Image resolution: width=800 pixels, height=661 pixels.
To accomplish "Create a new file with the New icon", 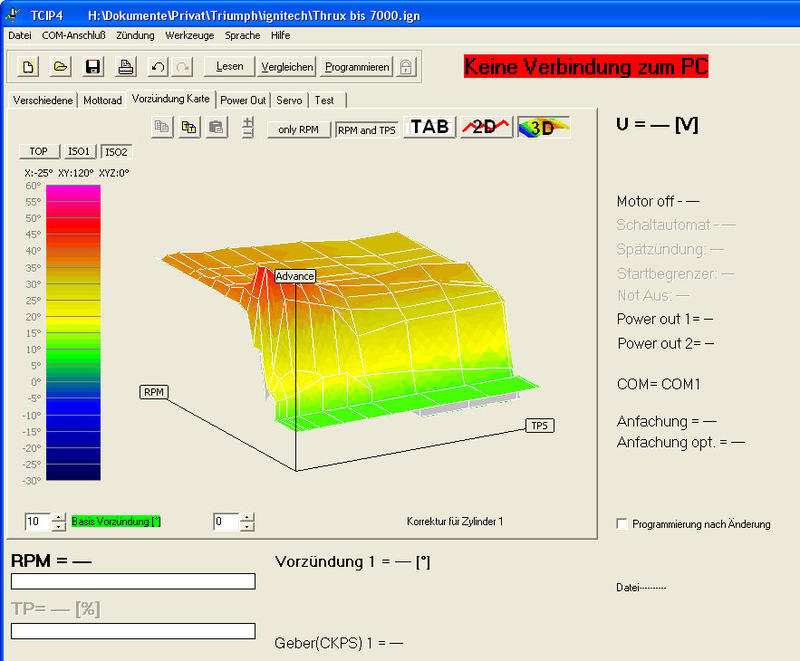I will point(28,67).
